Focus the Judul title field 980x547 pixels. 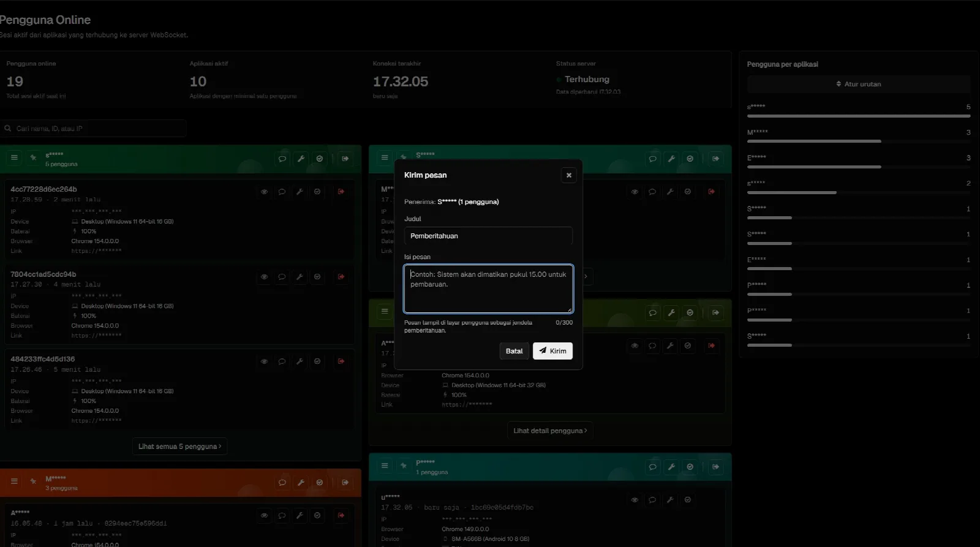(488, 236)
